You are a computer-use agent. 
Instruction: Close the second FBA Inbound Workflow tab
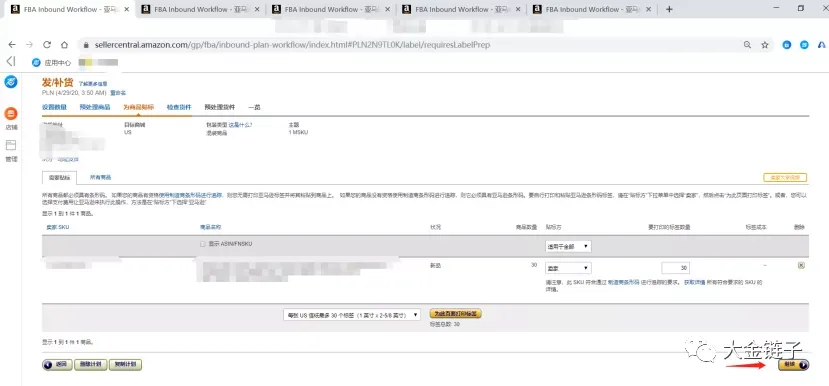[x=257, y=9]
